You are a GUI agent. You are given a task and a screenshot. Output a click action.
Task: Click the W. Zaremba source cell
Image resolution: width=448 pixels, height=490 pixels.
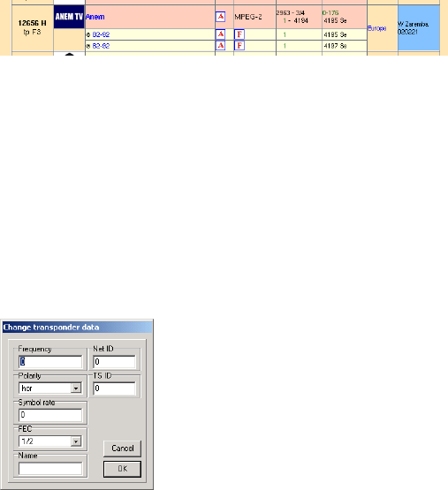click(x=419, y=28)
